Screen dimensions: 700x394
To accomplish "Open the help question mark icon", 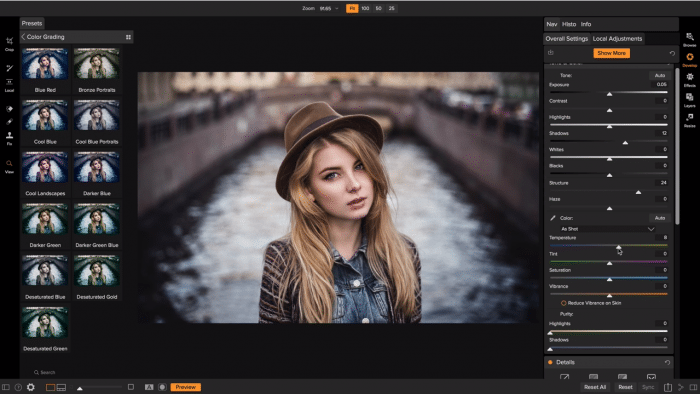I will [18, 387].
